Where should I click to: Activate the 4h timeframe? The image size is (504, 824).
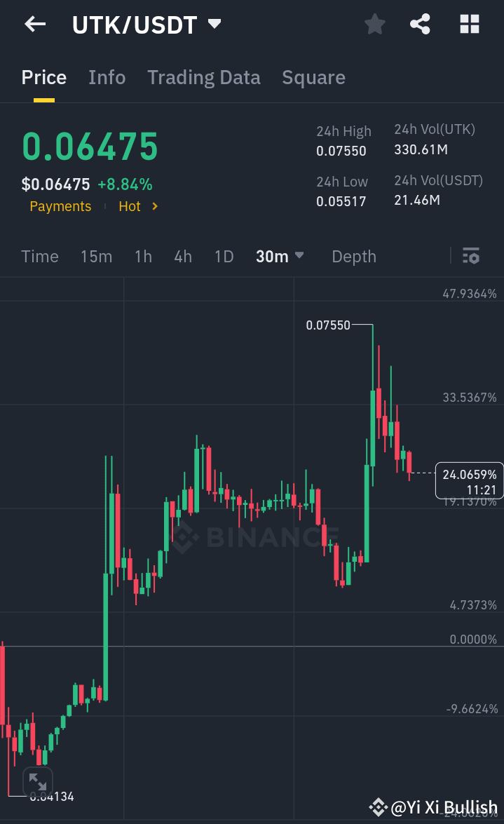(182, 256)
